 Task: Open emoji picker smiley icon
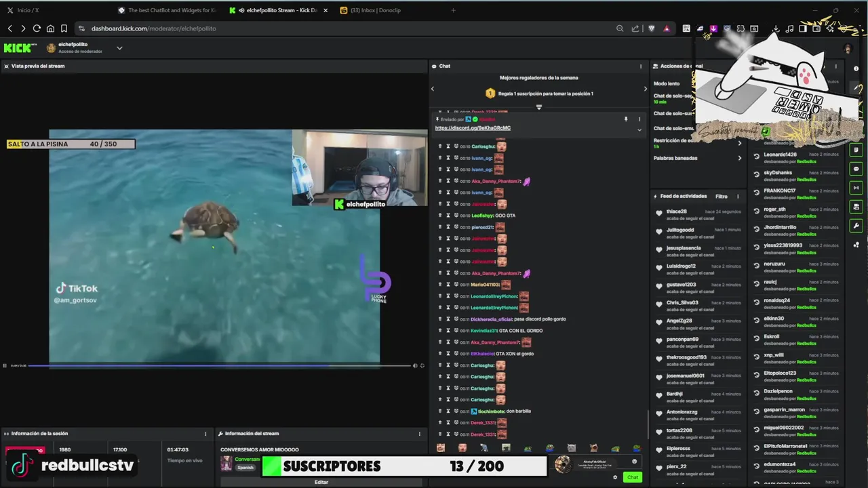coord(634,462)
